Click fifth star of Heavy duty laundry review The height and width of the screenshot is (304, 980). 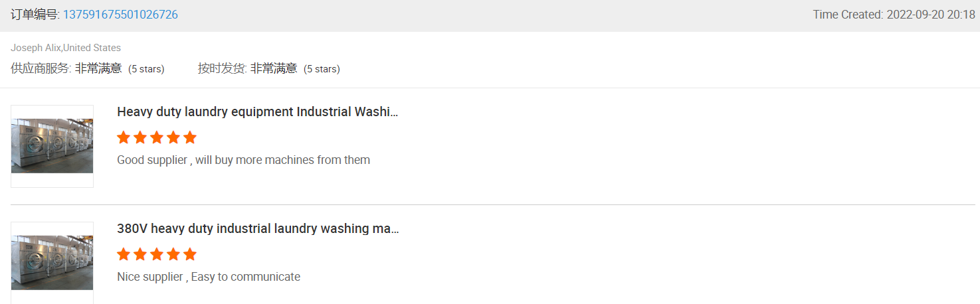coord(190,137)
